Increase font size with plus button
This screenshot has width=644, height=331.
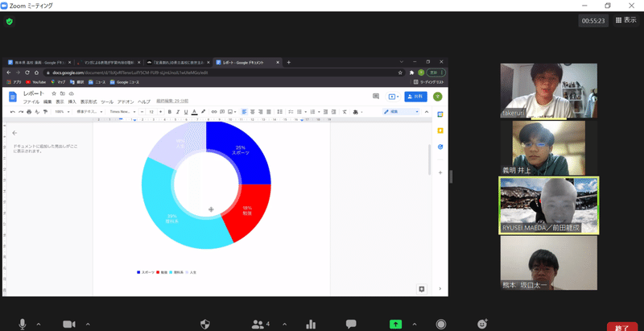[x=160, y=112]
